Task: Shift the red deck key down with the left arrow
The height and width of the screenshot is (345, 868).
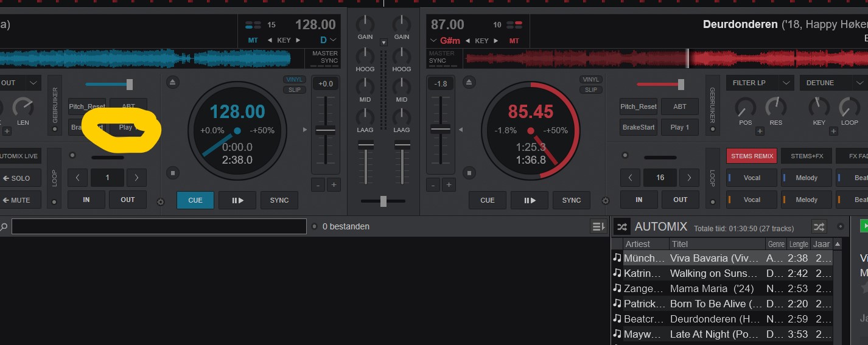Action: click(x=467, y=41)
